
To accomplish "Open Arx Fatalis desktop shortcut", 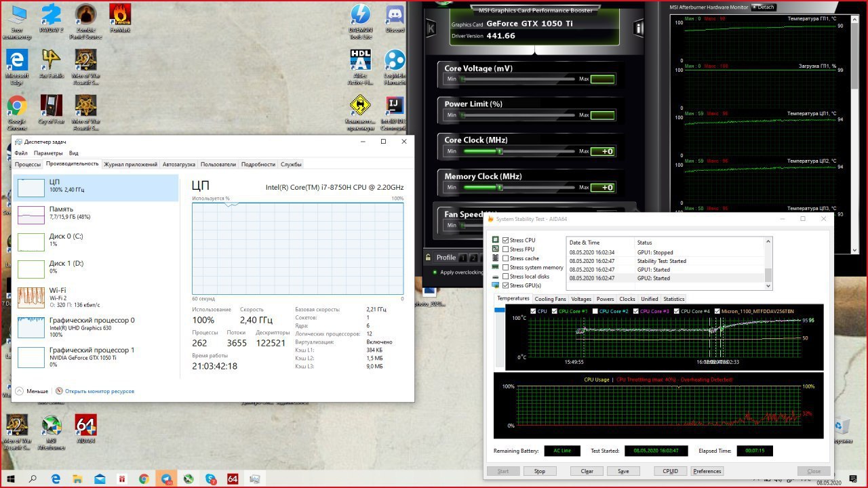I will (52, 65).
